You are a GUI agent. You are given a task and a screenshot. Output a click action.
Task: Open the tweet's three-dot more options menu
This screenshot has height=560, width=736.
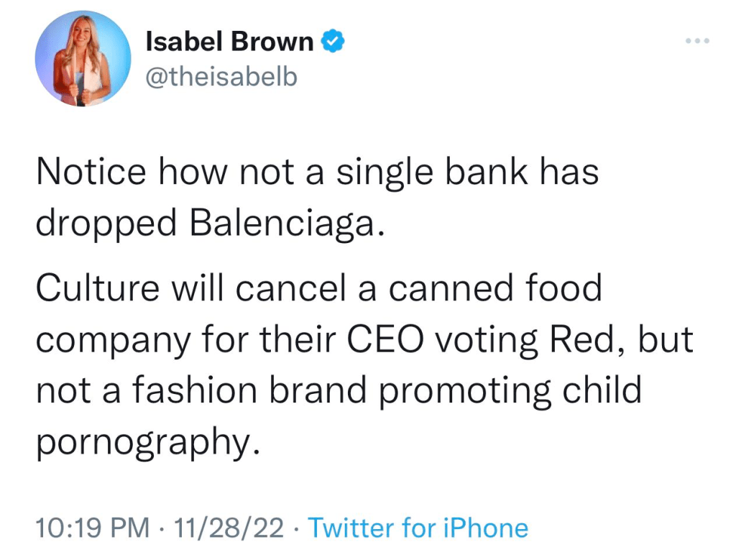point(696,41)
